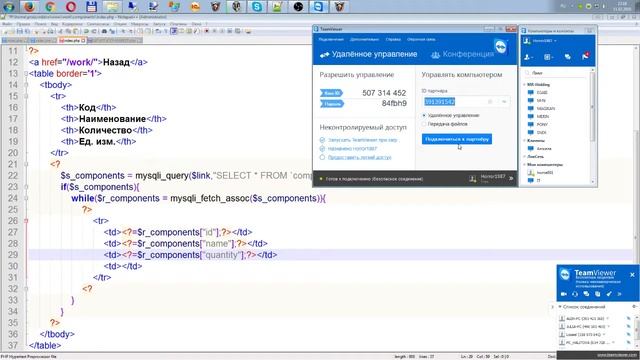
Task: Click 'Подключиться к партнёру' button
Action: [x=457, y=139]
